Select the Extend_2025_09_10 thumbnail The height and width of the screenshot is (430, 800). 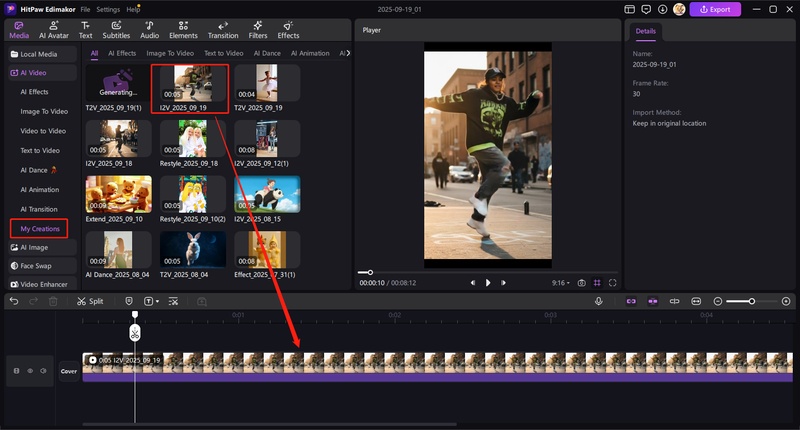click(119, 194)
